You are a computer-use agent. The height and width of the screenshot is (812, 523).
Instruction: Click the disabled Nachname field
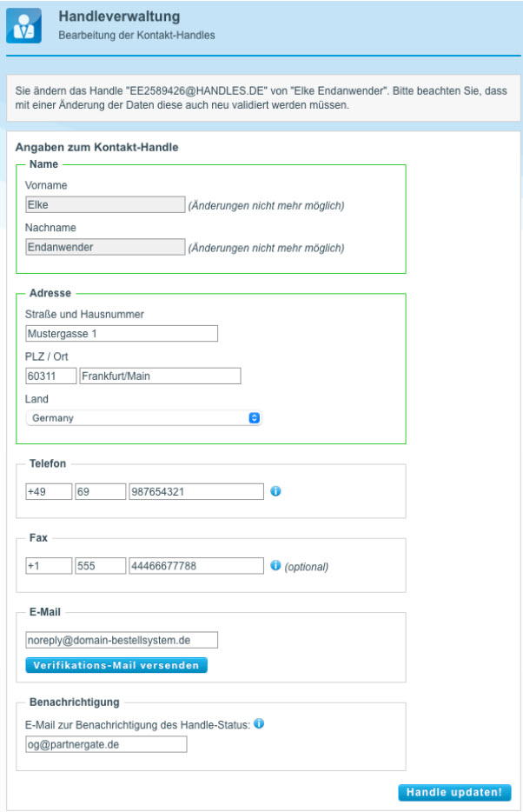tap(105, 247)
